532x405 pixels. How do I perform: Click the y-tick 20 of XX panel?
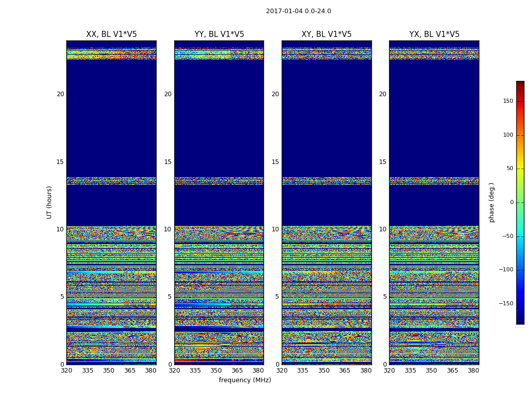point(60,94)
